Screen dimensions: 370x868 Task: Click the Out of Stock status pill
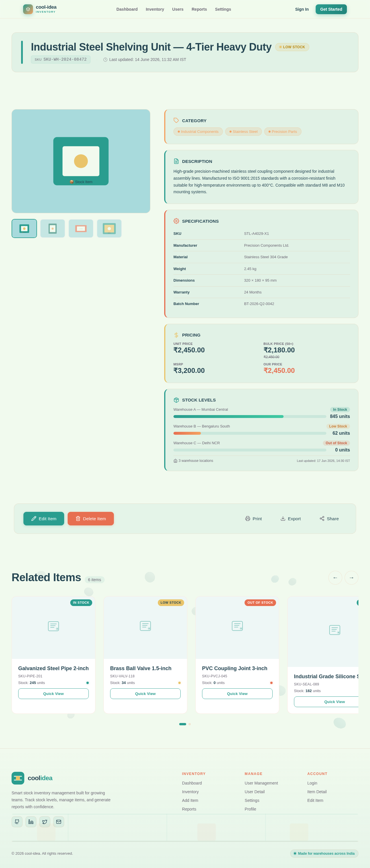tap(336, 443)
